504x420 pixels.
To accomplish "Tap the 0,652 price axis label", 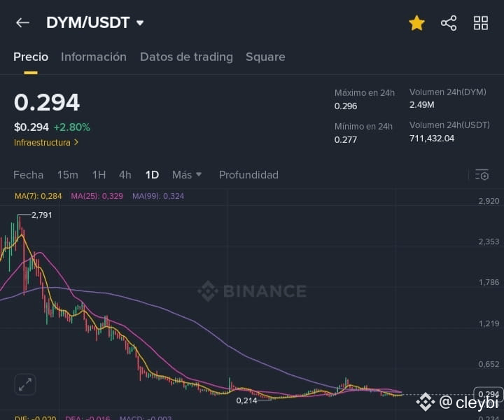I will pos(489,364).
